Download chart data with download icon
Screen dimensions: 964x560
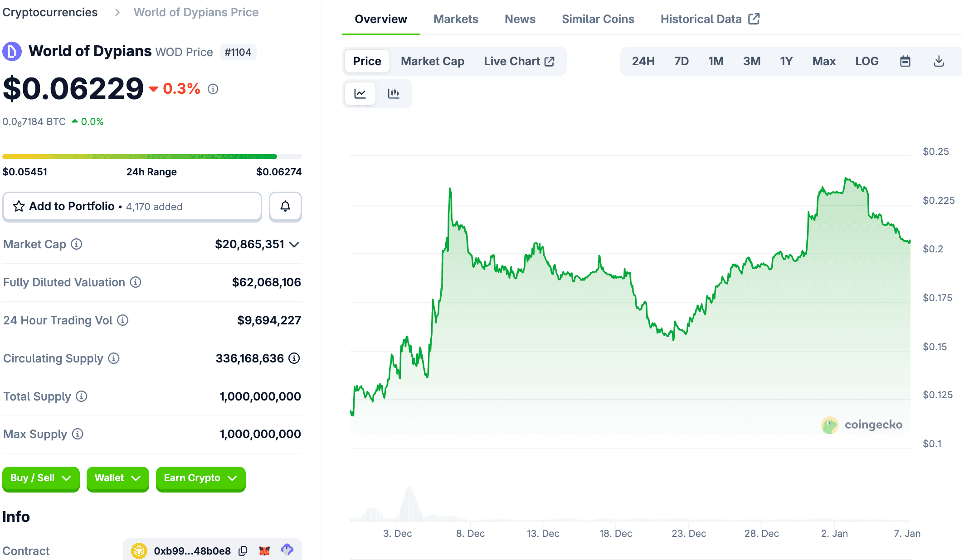[x=939, y=61]
